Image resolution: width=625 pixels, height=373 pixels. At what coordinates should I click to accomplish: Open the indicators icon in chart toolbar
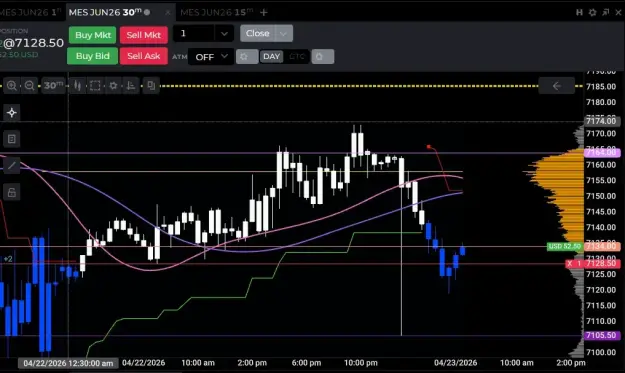pyautogui.click(x=131, y=85)
